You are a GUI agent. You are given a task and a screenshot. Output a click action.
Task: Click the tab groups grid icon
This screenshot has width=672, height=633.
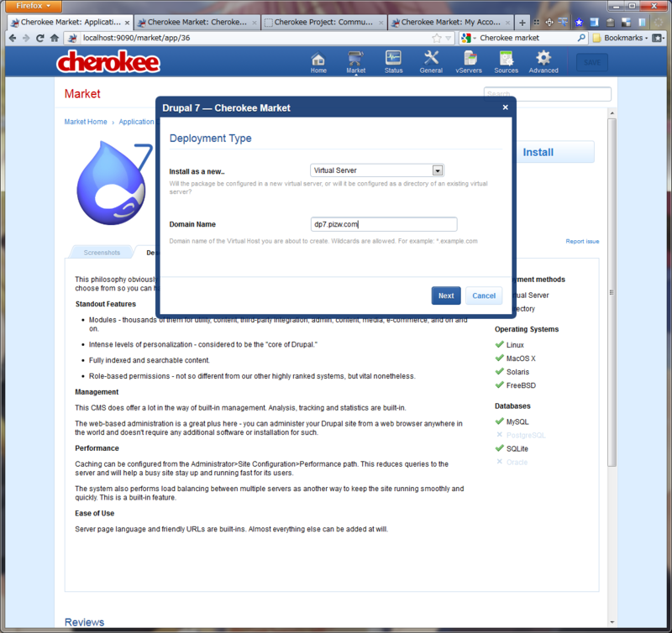(x=536, y=23)
